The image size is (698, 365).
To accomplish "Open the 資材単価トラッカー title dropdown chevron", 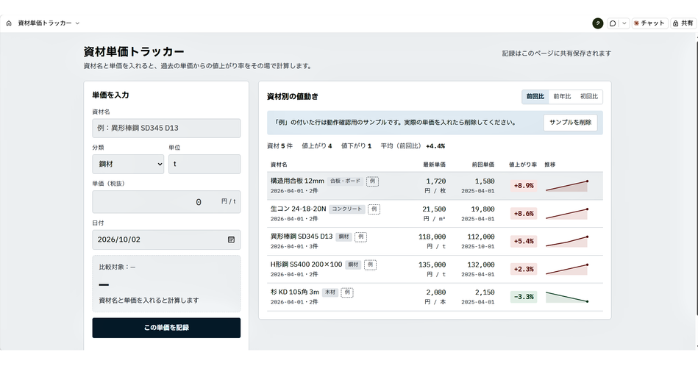I will 77,23.
